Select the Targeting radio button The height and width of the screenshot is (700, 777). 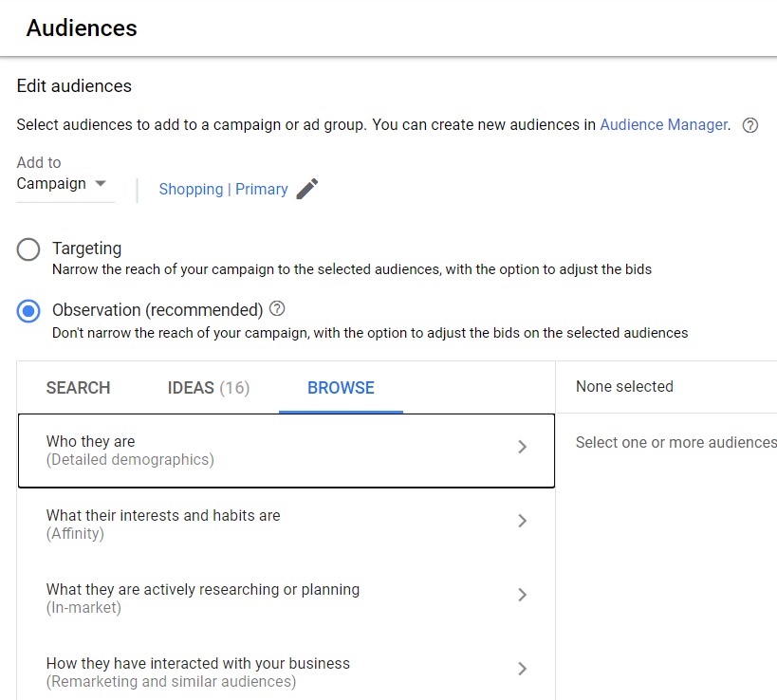[28, 249]
